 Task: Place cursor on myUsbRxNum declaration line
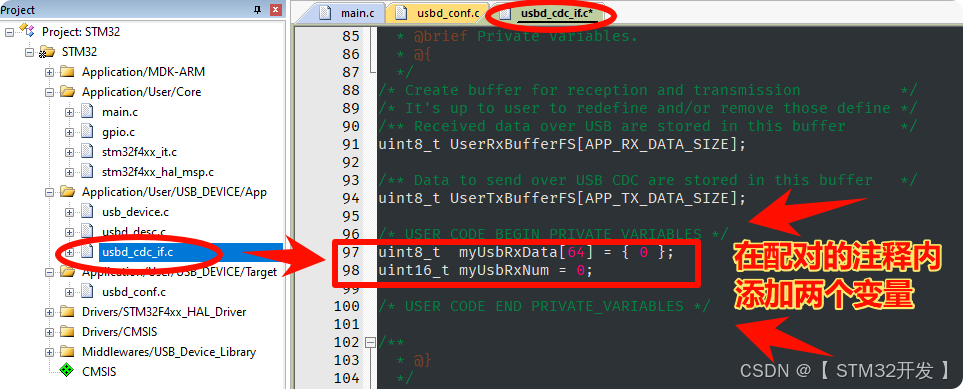(486, 270)
